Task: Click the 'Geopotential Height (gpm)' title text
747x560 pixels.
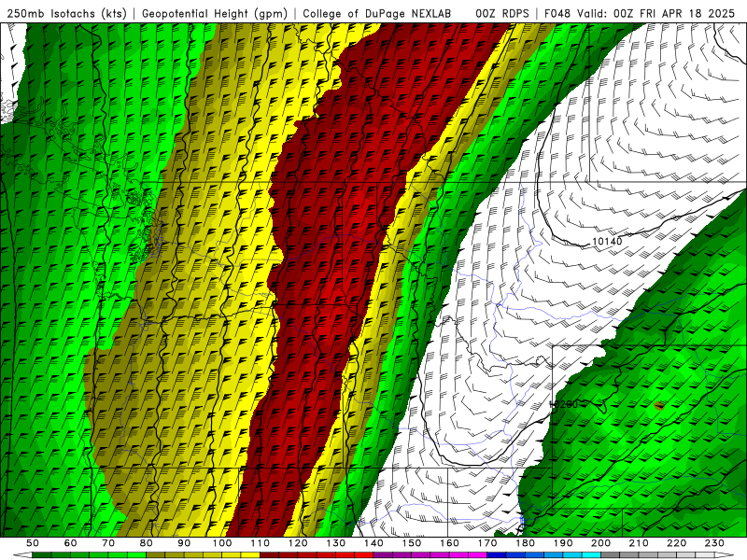Action: click(x=215, y=13)
